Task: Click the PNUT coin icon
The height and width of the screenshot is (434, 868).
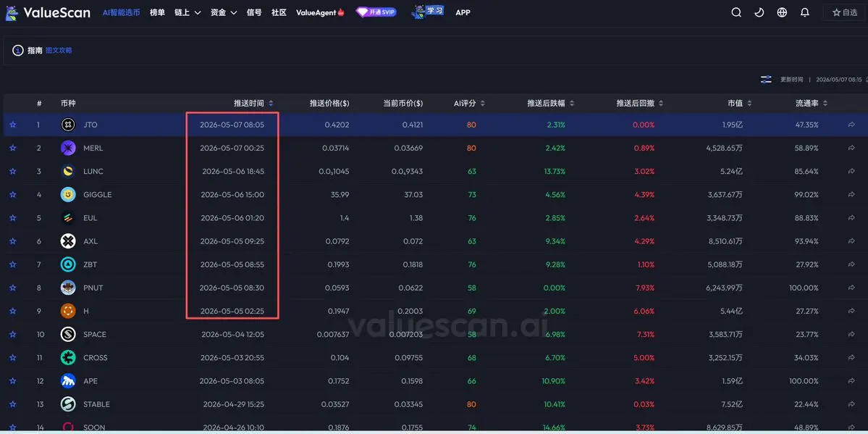Action: point(68,288)
